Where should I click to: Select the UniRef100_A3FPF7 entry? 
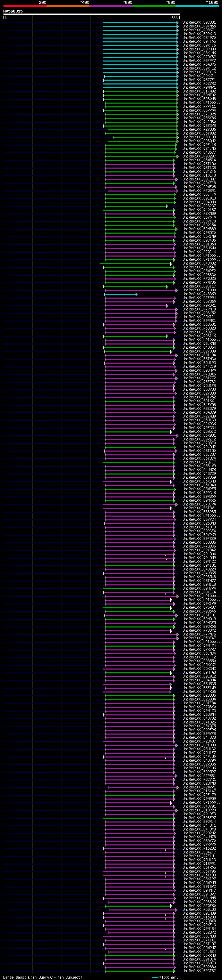(199, 61)
